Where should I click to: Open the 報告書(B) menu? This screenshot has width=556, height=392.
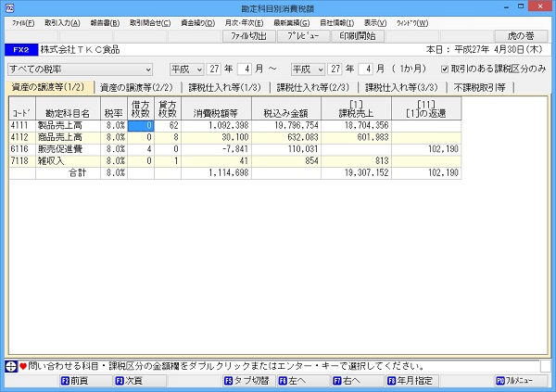coord(105,23)
